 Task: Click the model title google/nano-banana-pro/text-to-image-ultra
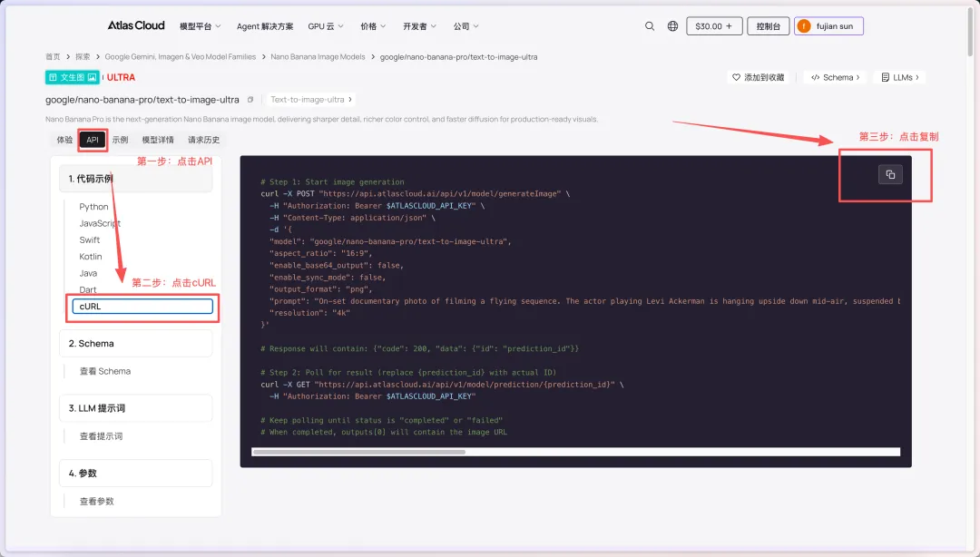[142, 100]
